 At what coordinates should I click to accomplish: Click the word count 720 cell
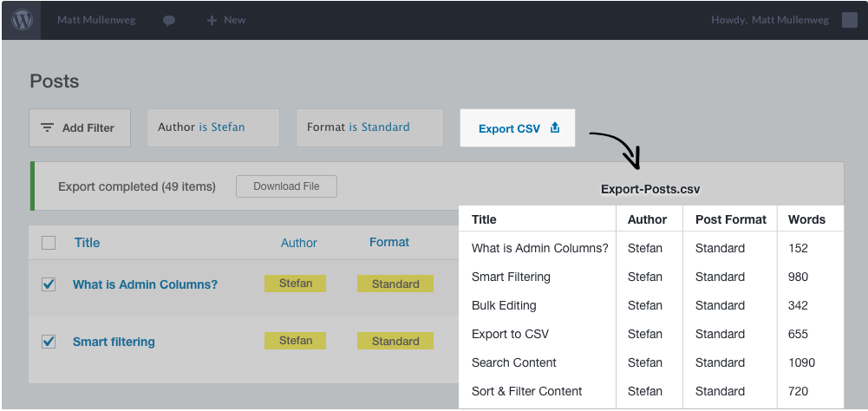coord(799,391)
